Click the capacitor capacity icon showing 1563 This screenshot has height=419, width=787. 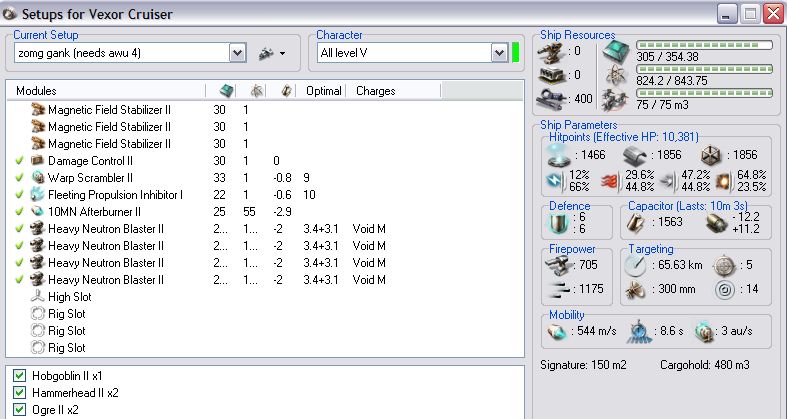point(636,222)
